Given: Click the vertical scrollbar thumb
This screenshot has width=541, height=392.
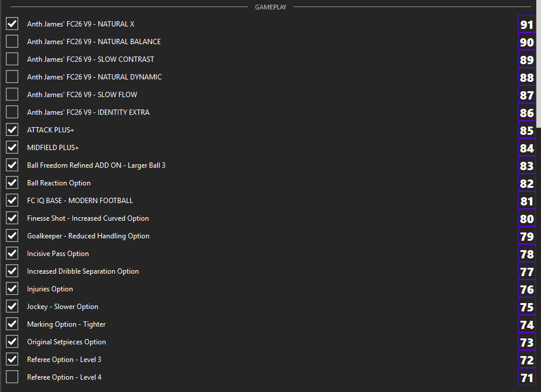Looking at the screenshot, I should click(539, 64).
